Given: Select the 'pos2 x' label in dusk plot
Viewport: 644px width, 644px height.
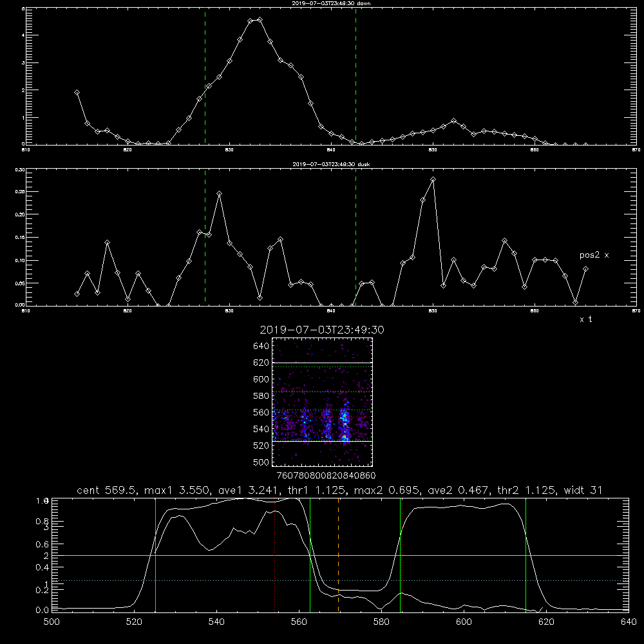Looking at the screenshot, I should [x=594, y=255].
